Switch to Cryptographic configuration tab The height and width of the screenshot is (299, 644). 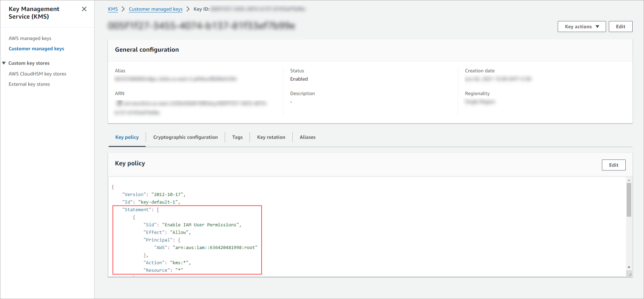click(185, 137)
